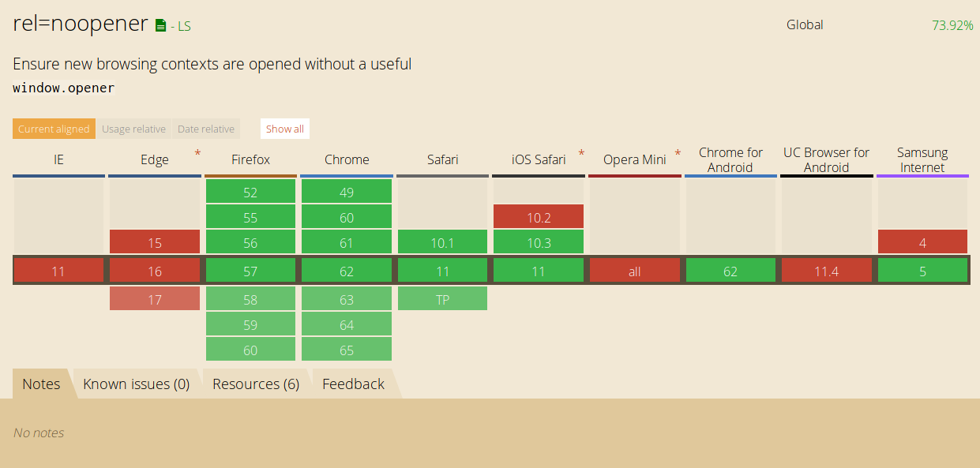Switch to Current aligned view

coord(54,129)
